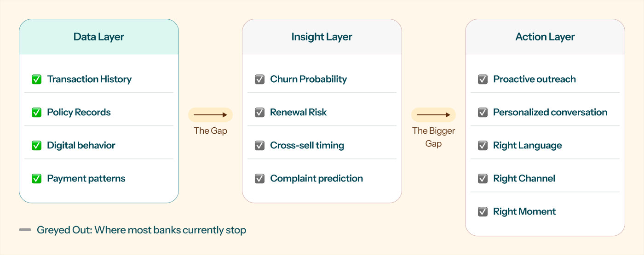The image size is (644, 255).
Task: Click the arrow icon above The Gap
Action: pos(211,115)
